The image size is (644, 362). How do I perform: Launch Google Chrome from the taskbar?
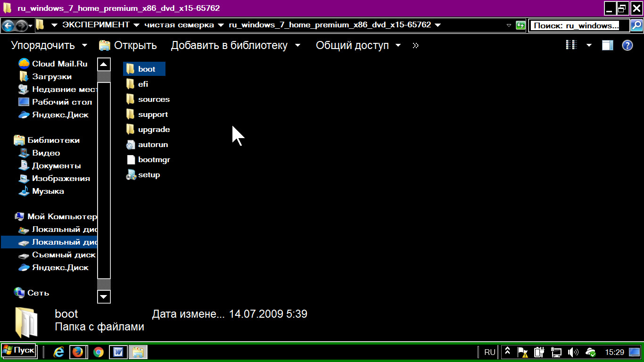coord(98,352)
